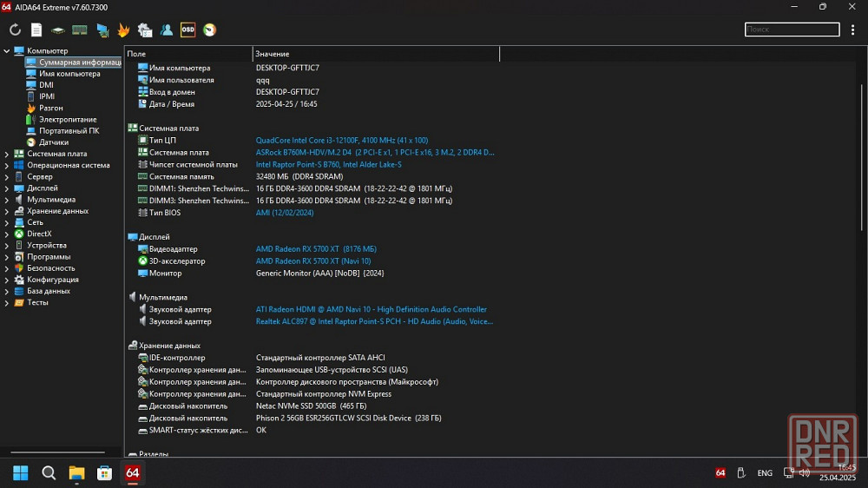Click the motherboard toolbar icon

(x=57, y=30)
